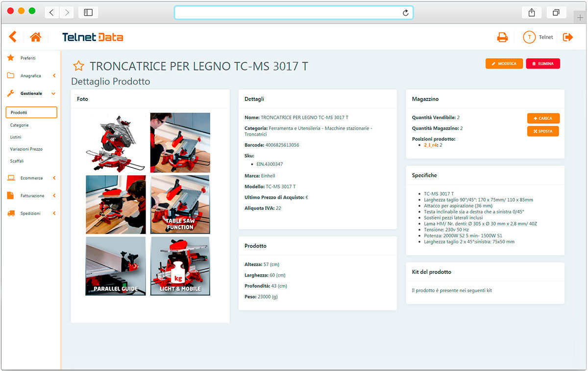Toggle the browser sidebar button
Viewport: 588px width, 371px height.
88,13
